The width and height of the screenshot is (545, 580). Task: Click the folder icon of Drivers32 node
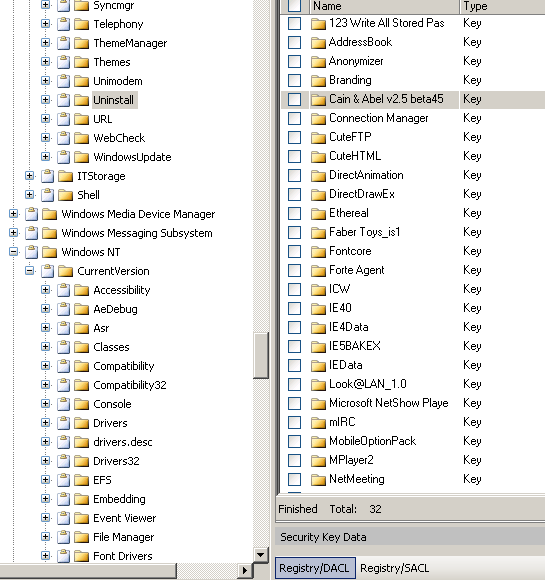click(x=81, y=461)
